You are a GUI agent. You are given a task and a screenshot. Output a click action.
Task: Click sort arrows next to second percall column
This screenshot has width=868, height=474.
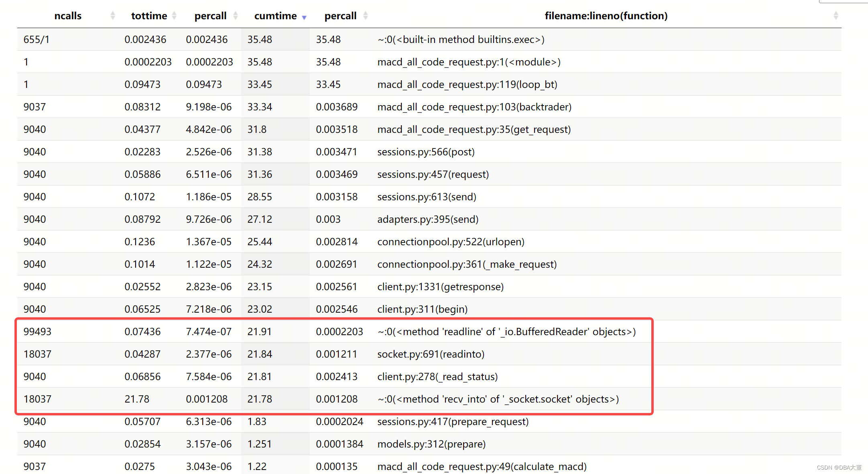pos(365,16)
